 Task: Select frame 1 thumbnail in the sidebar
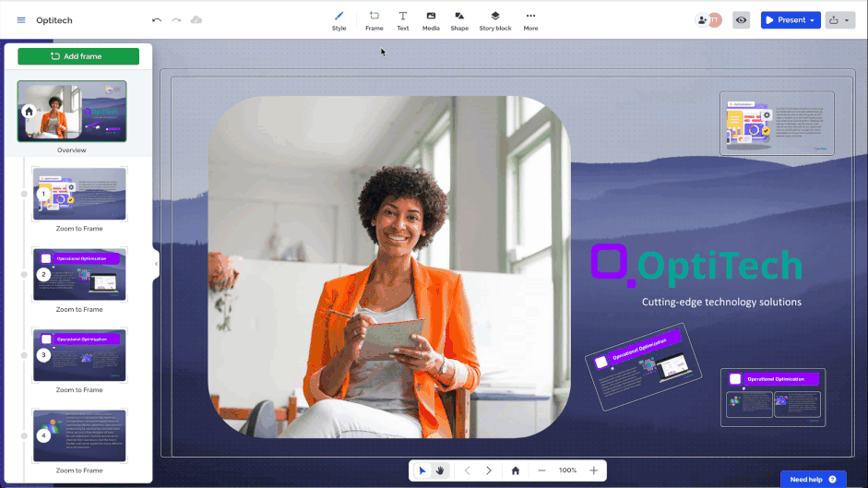click(x=79, y=194)
